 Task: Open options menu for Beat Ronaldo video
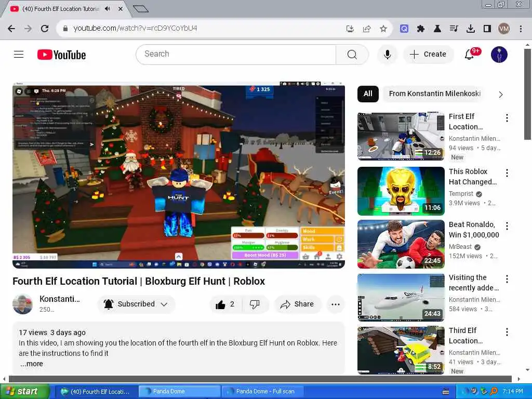point(507,226)
